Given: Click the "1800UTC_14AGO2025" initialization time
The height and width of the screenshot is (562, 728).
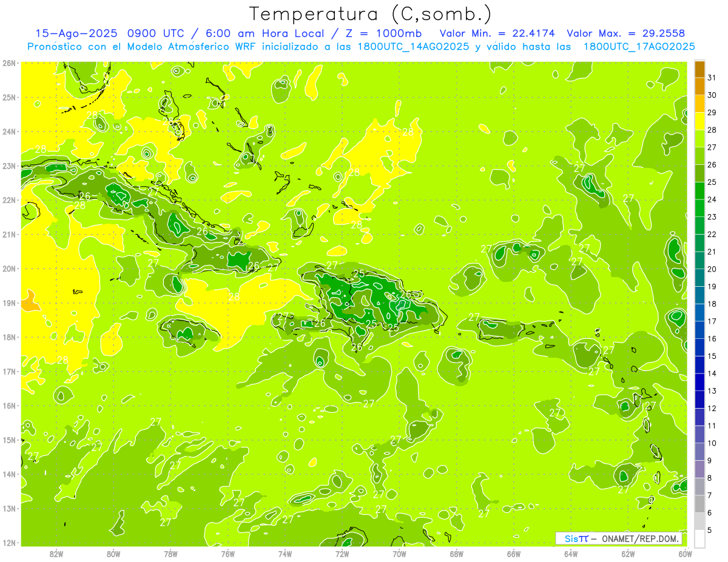Looking at the screenshot, I should point(413,47).
